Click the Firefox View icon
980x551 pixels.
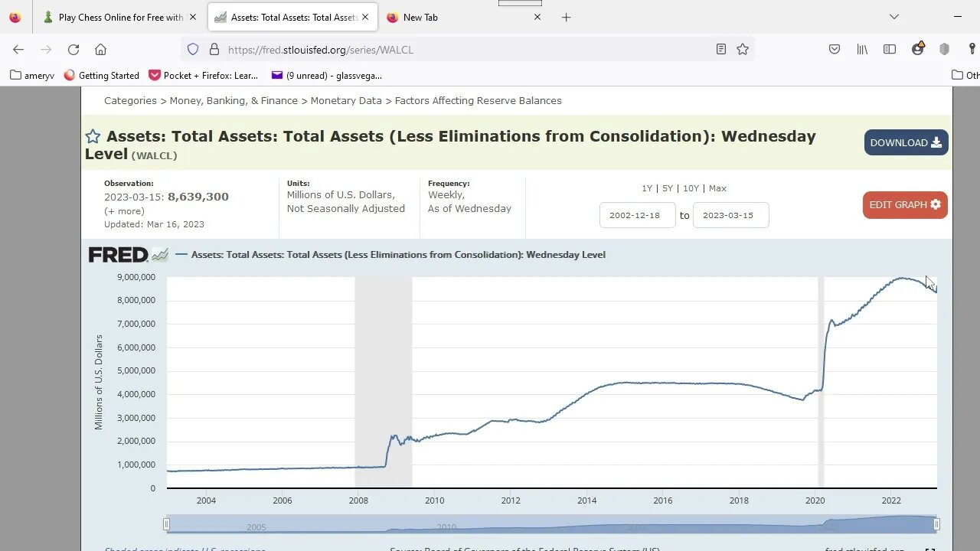(15, 17)
